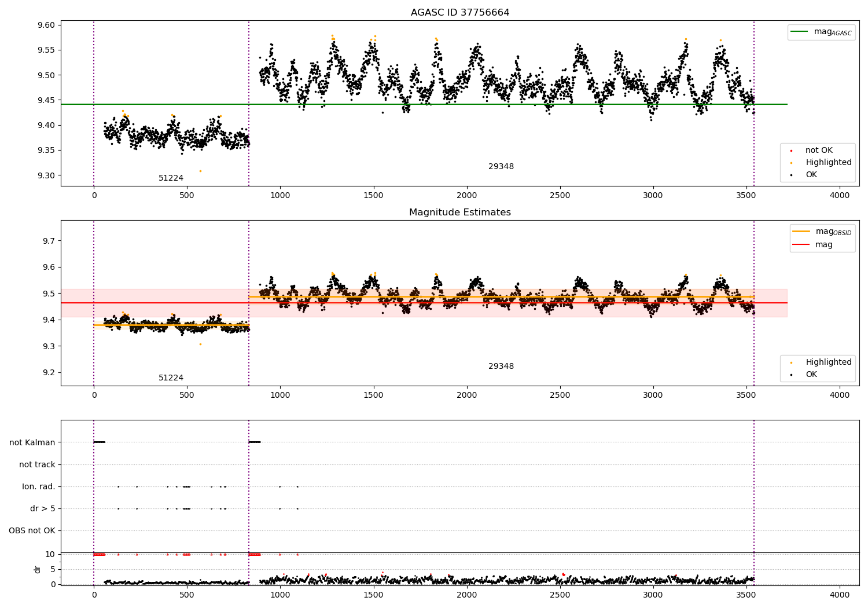The image size is (868, 608).
Task: Click the 'not Kalman' row label
Action: [32, 442]
